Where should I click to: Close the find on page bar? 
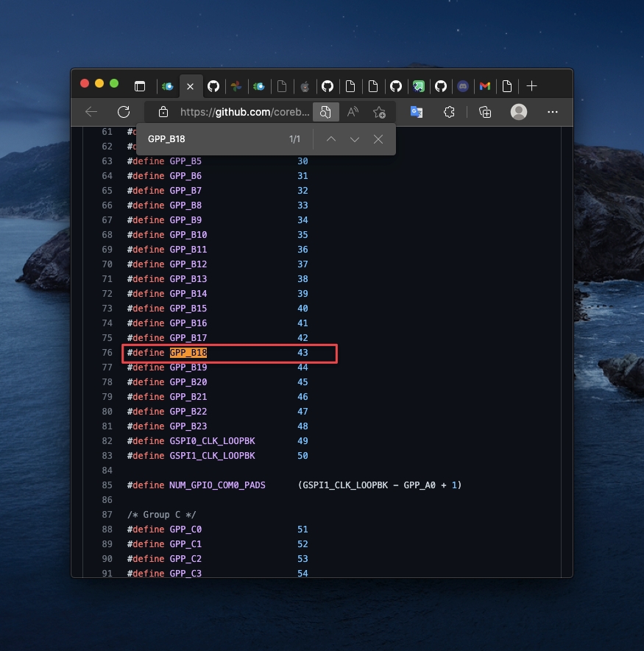point(378,139)
